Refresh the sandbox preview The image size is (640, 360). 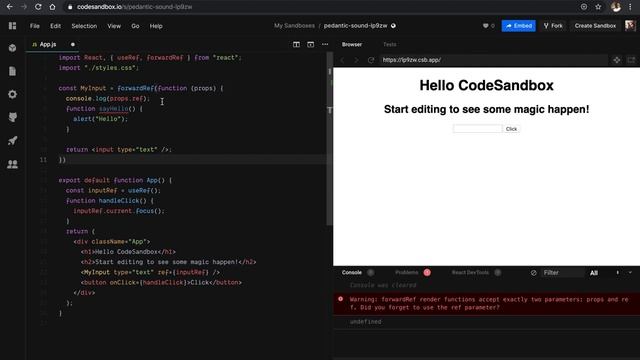click(x=371, y=60)
